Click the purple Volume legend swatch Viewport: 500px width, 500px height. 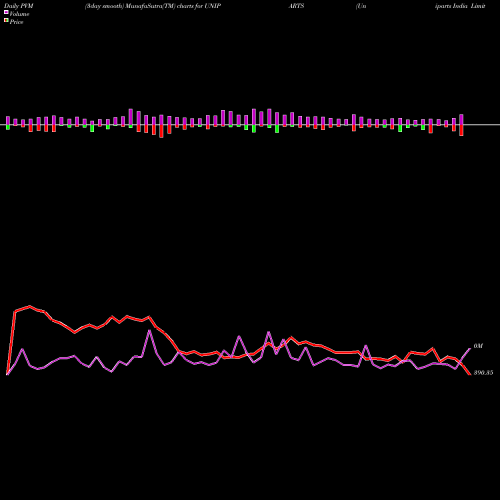[x=6, y=12]
